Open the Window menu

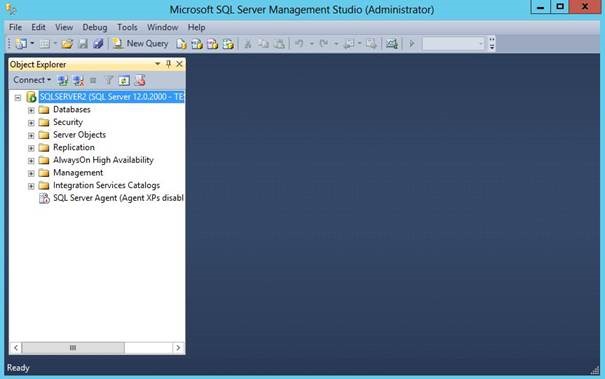click(162, 27)
